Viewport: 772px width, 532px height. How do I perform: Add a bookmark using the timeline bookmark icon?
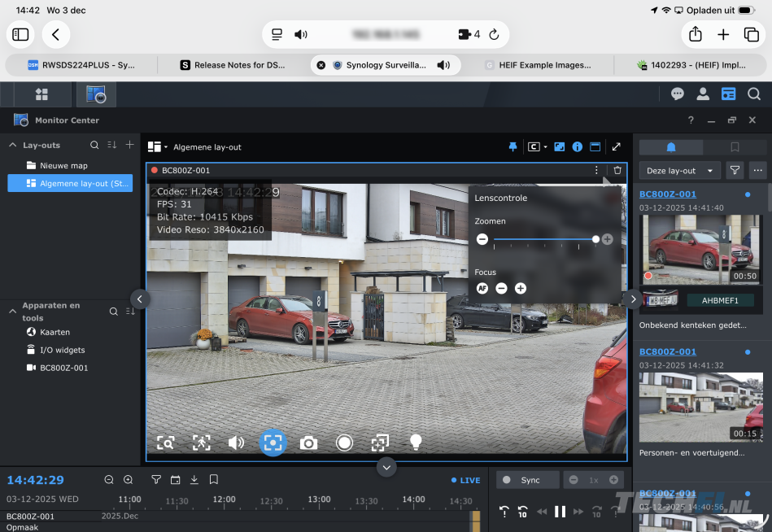pyautogui.click(x=213, y=479)
